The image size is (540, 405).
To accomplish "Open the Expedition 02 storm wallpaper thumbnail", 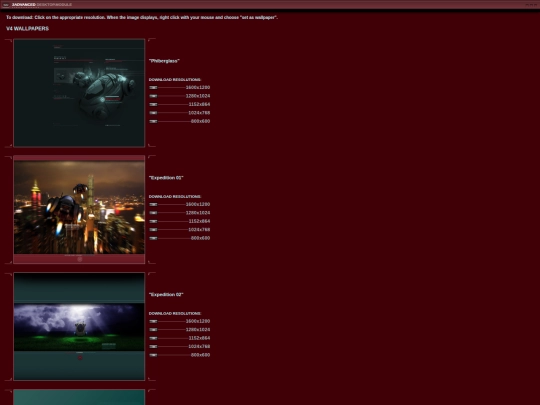I will tap(79, 326).
